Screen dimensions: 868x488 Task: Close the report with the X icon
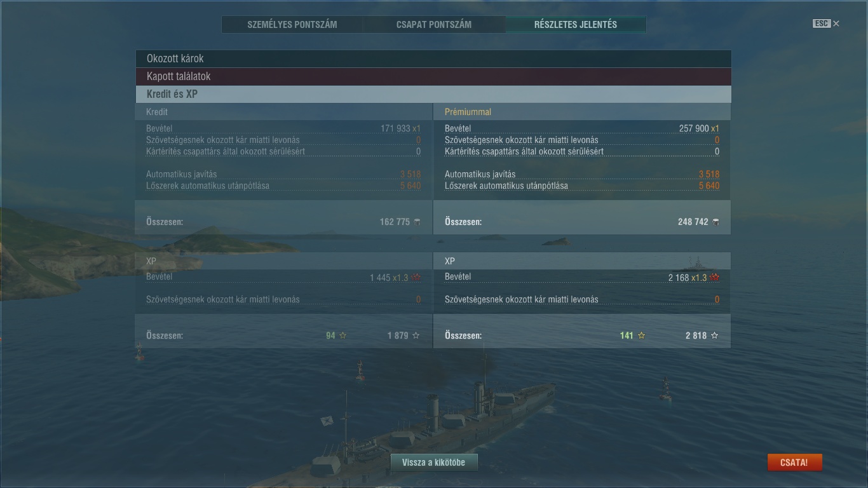[836, 24]
